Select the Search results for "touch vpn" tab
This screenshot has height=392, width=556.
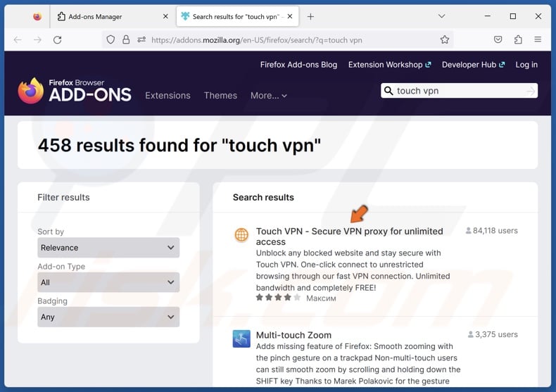237,17
